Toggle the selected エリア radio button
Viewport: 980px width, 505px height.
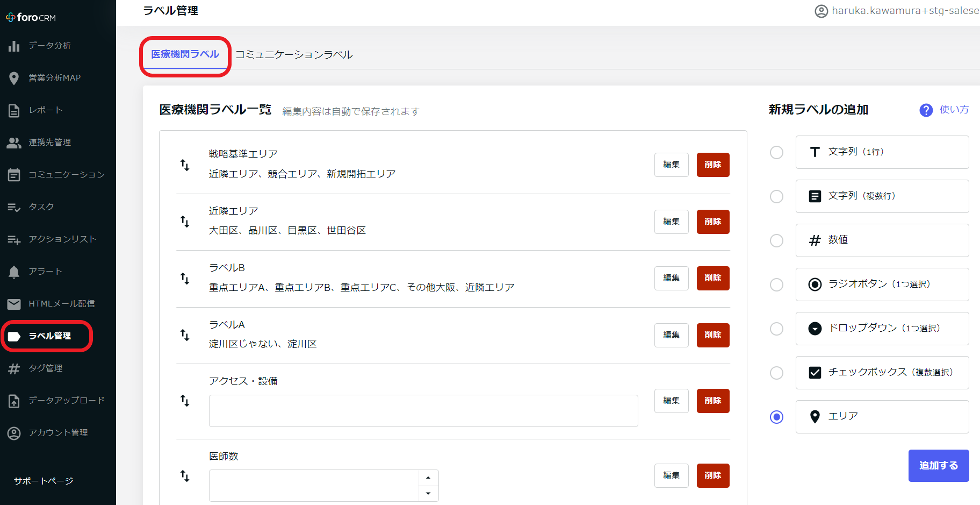(776, 417)
